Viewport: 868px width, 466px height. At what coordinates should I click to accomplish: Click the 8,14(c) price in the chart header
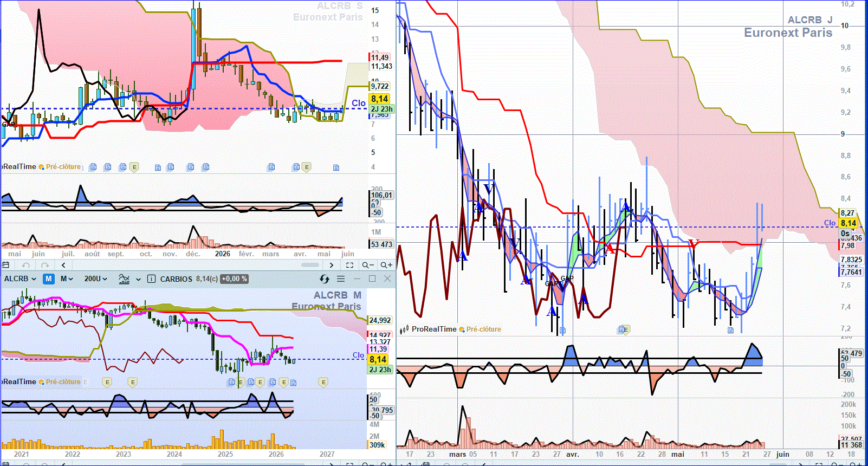pos(207,279)
